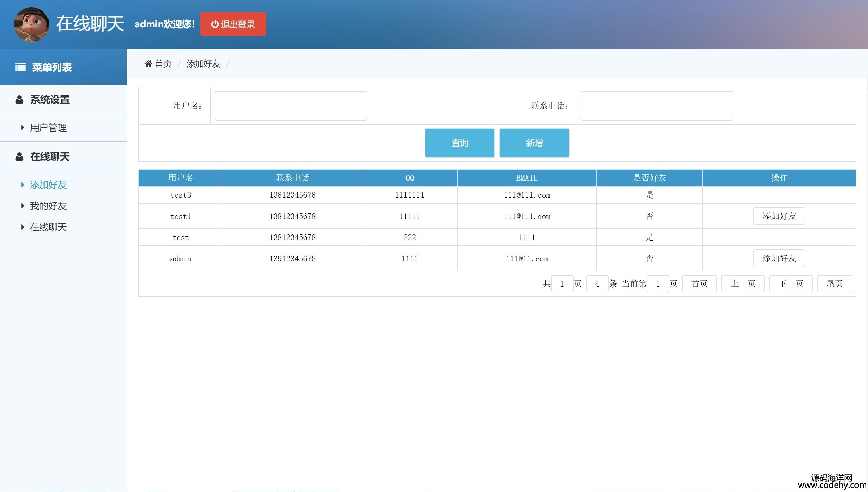Viewport: 868px width, 492px height.
Task: Click the 联系电话 search input field
Action: click(x=657, y=106)
